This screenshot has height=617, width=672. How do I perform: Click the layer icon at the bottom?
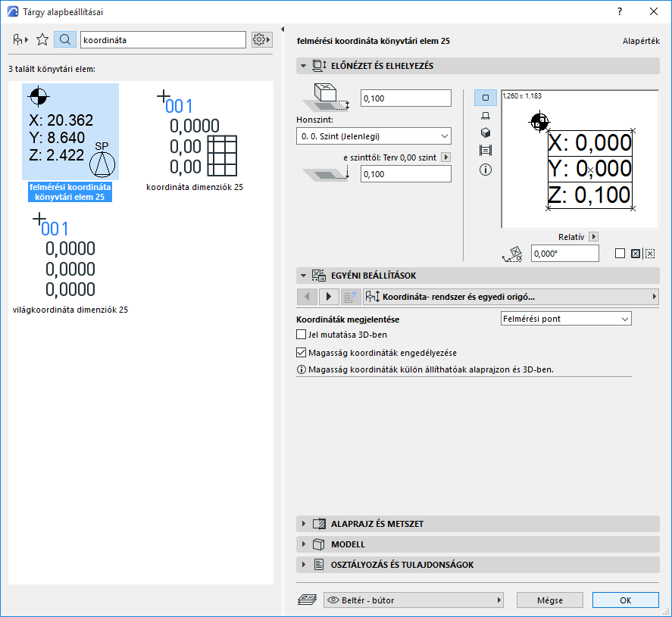pyautogui.click(x=307, y=600)
